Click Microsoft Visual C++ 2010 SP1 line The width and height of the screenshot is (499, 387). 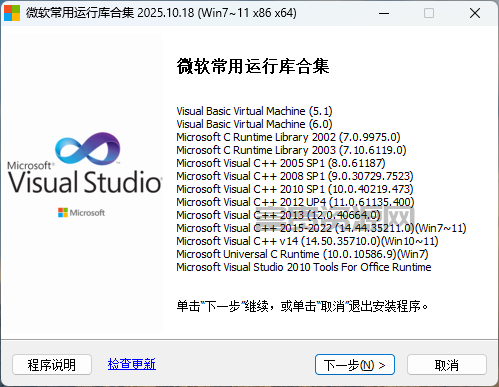(295, 189)
